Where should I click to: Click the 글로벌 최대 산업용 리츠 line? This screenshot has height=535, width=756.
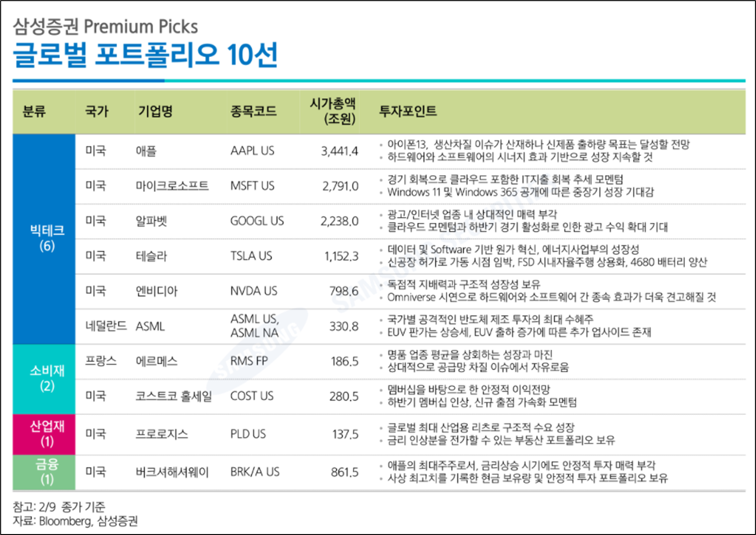pos(481,428)
